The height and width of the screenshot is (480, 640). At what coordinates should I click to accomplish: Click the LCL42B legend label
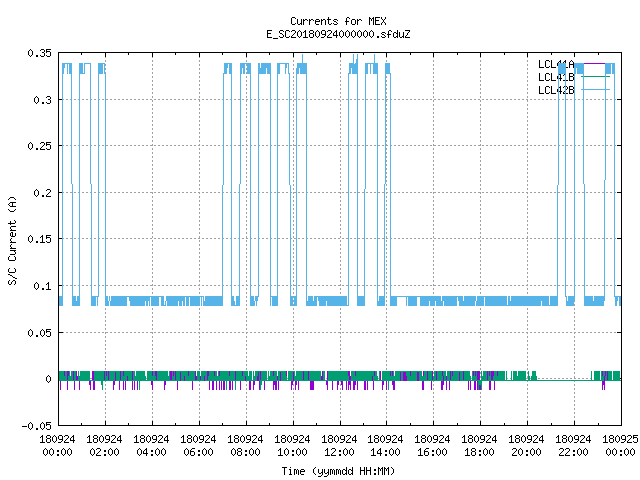click(556, 90)
